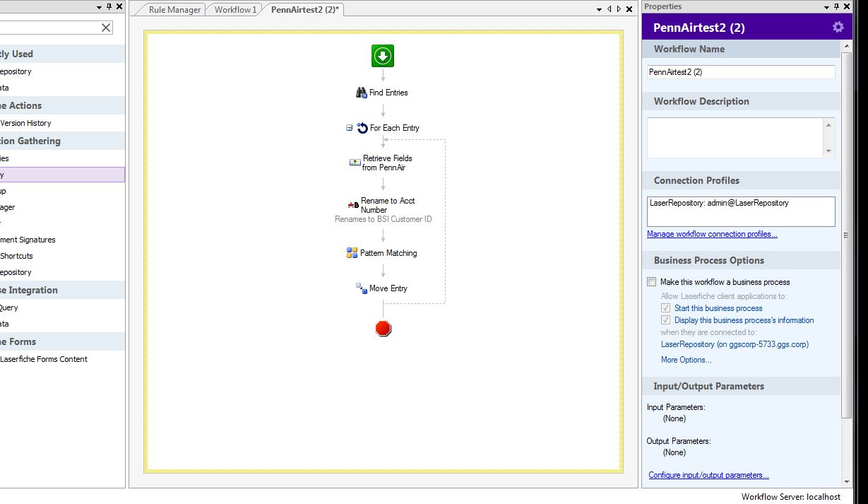Viewport: 868px width, 504px height.
Task: Select the For Each Entry loop icon
Action: tap(362, 128)
